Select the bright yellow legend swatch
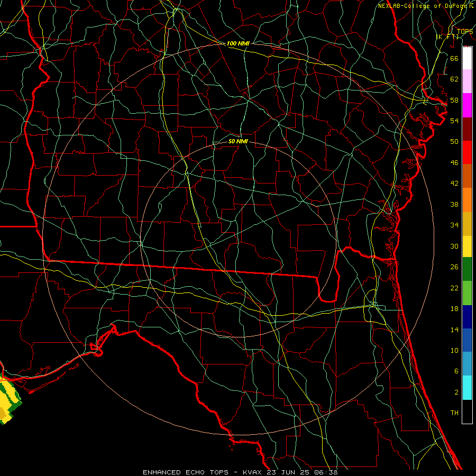476x476 pixels. (467, 246)
